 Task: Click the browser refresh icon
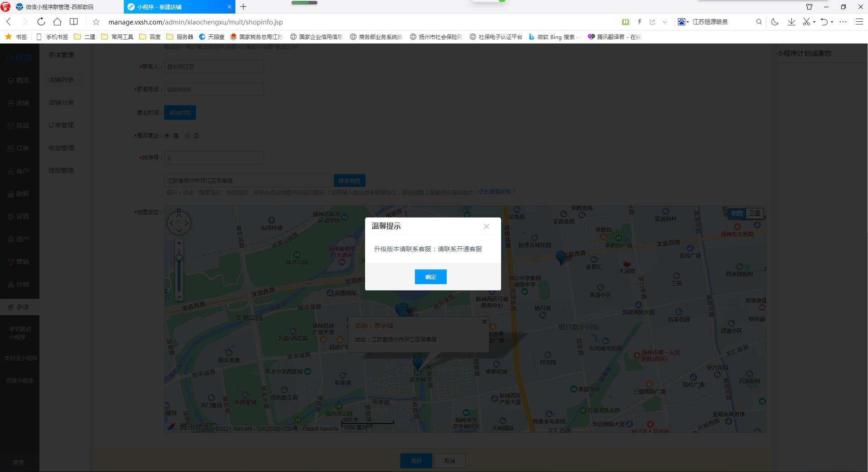click(41, 22)
